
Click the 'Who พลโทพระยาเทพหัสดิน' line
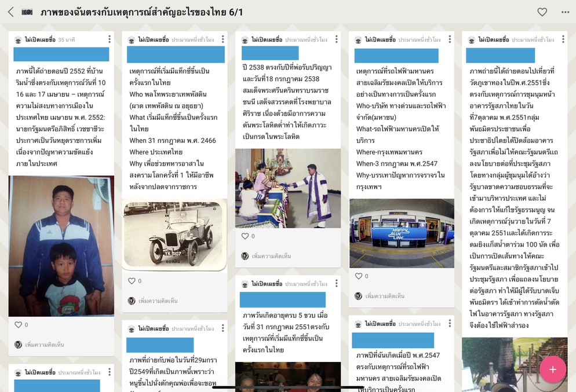pyautogui.click(x=168, y=94)
